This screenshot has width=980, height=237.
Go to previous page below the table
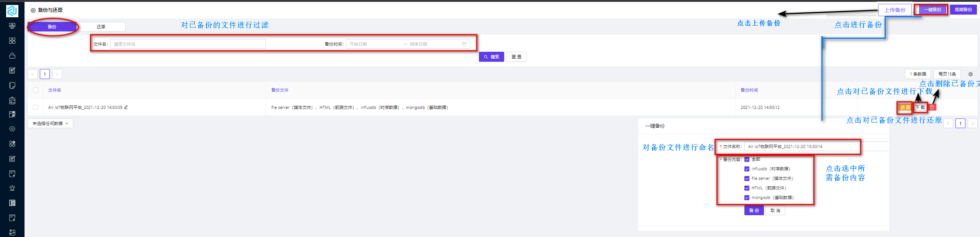[x=948, y=123]
